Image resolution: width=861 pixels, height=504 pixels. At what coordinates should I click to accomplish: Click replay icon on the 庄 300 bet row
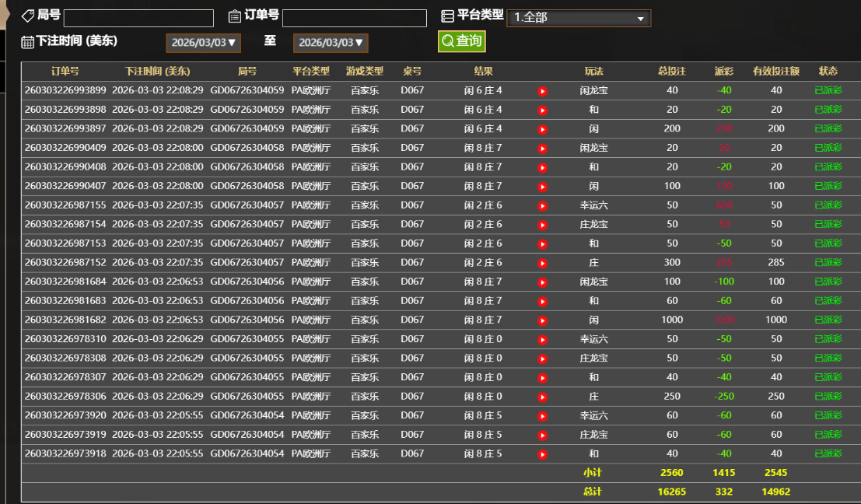coord(542,262)
